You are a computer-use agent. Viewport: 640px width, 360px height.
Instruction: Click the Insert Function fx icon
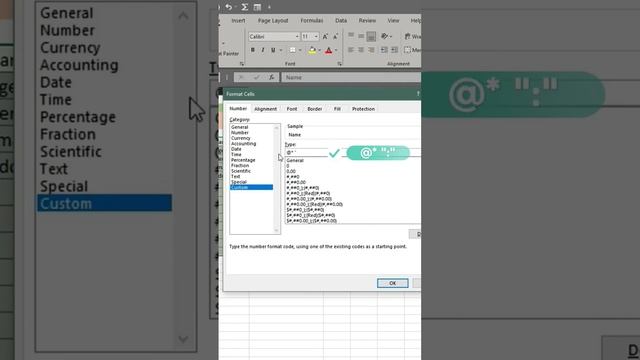(271, 77)
